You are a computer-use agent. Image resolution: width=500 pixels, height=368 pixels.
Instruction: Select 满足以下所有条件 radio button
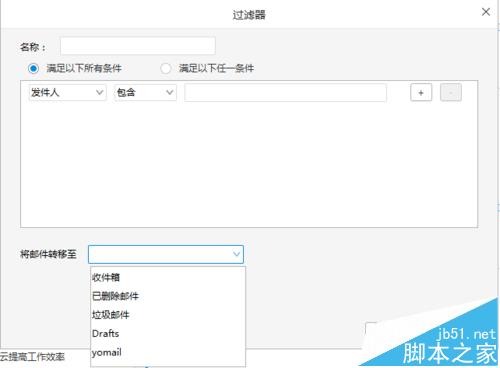click(x=33, y=68)
